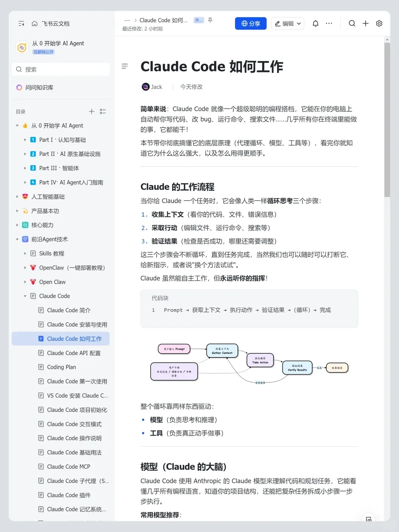Open more options beside the bell
The width and height of the screenshot is (399, 532).
[x=329, y=24]
